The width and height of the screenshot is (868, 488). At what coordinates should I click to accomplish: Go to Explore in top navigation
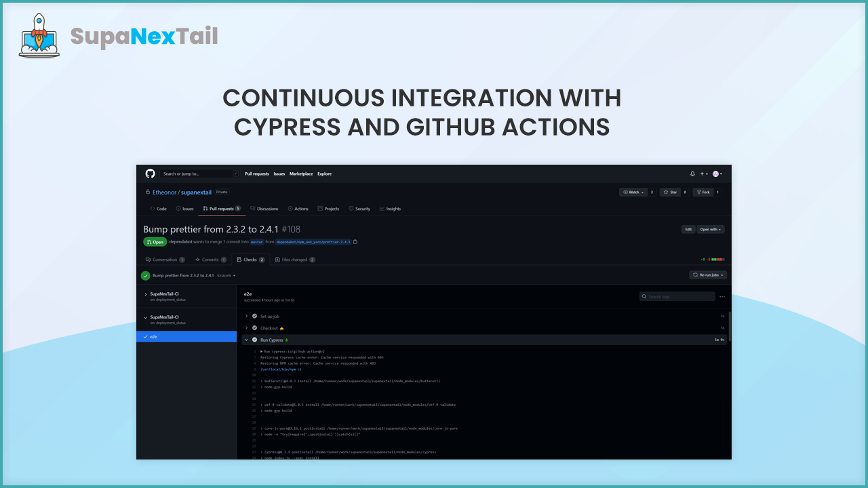325,174
